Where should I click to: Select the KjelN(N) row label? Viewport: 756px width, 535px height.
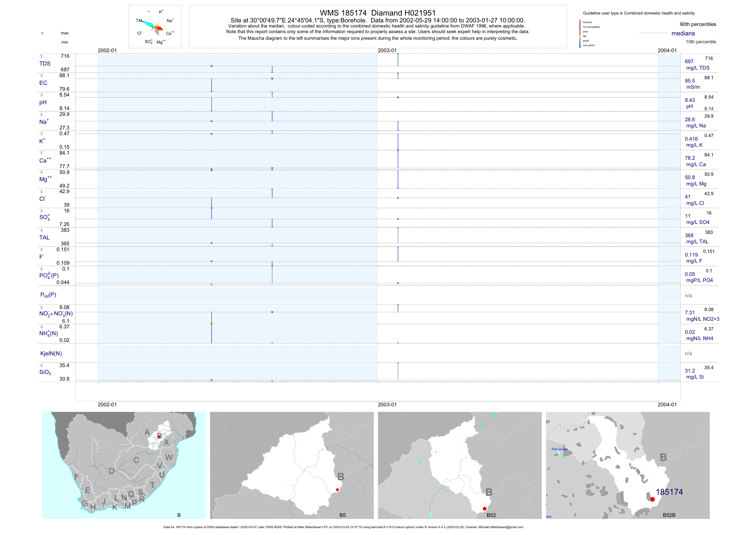(x=51, y=354)
